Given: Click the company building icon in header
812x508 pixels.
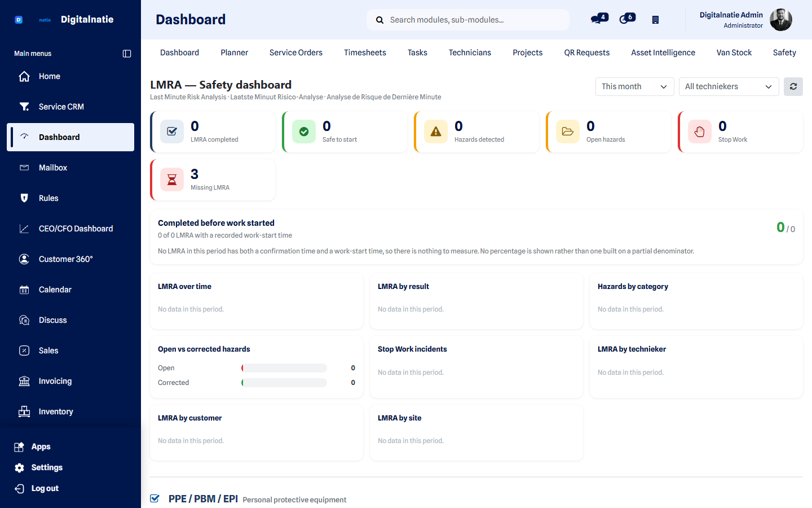Looking at the screenshot, I should (655, 20).
